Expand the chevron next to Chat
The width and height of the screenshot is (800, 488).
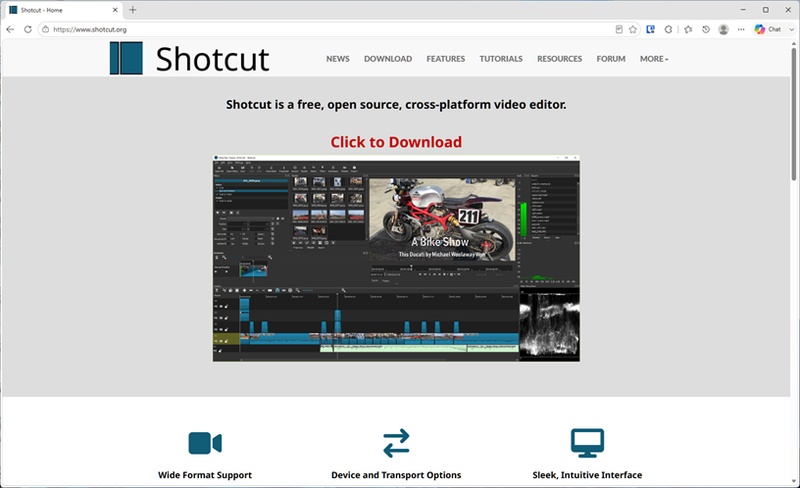click(791, 29)
